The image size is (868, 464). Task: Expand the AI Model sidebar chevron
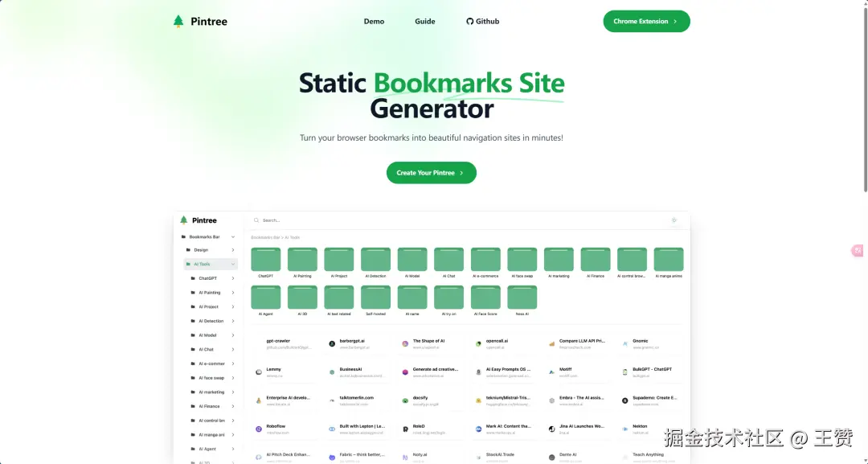pos(232,335)
